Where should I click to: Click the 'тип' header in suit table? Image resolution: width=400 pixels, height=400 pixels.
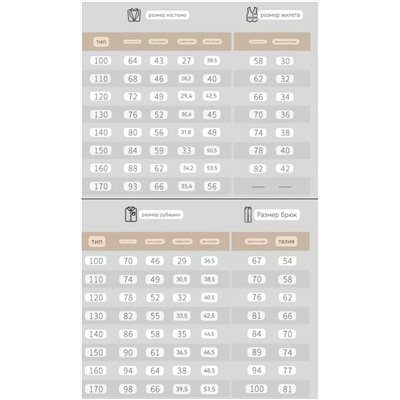[x=101, y=42]
